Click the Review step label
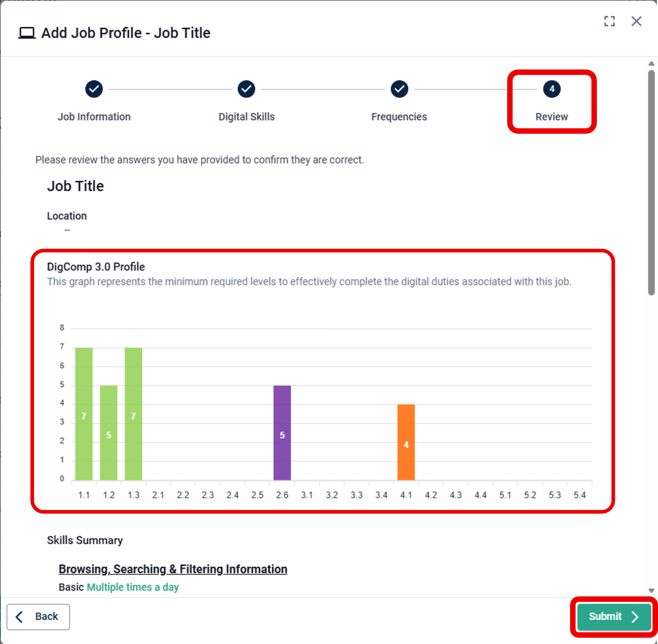Screen dimensions: 658x644 click(551, 117)
